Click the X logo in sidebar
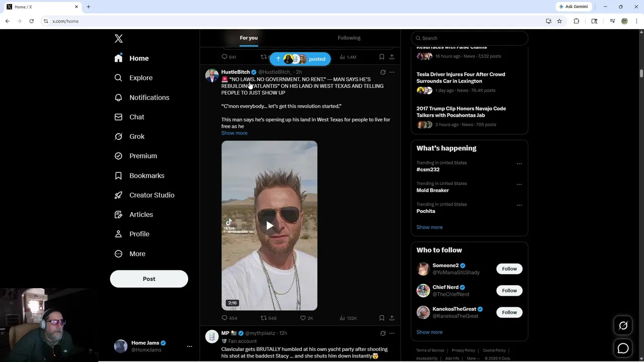The height and width of the screenshot is (362, 644). 119,39
